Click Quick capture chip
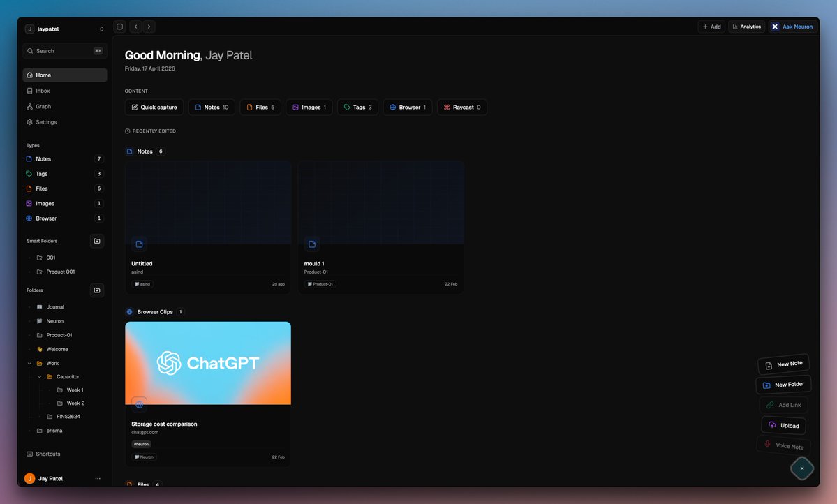837x504 pixels. coord(154,108)
